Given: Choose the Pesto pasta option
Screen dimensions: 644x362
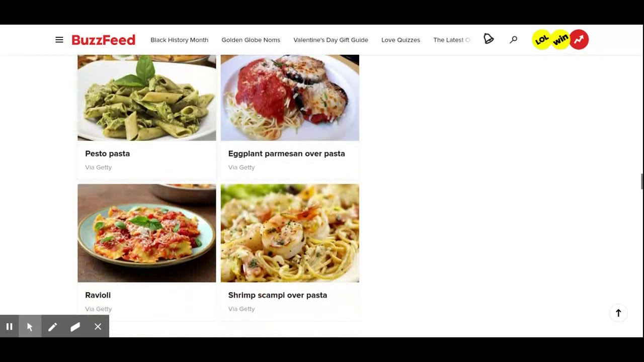Looking at the screenshot, I should tap(146, 117).
